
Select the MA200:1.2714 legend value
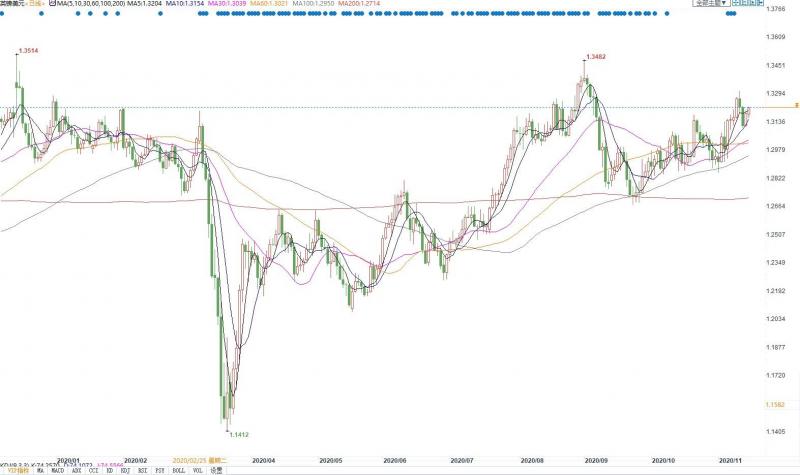[358, 3]
